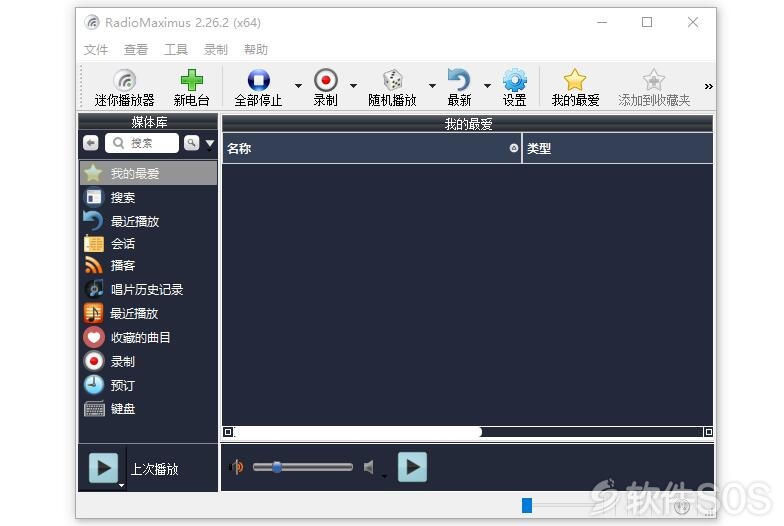784x526 pixels.
Task: Click the square button at right of the scrollbar
Action: tap(708, 432)
